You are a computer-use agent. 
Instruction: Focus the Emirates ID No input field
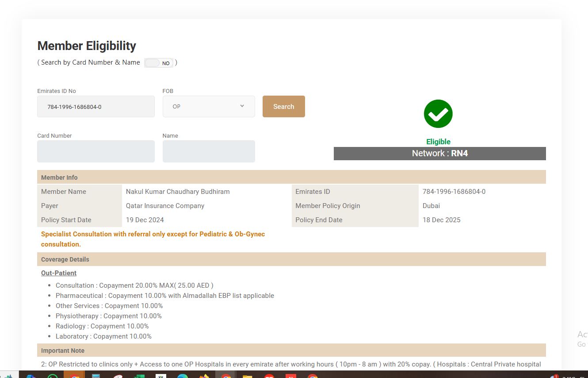(x=96, y=107)
